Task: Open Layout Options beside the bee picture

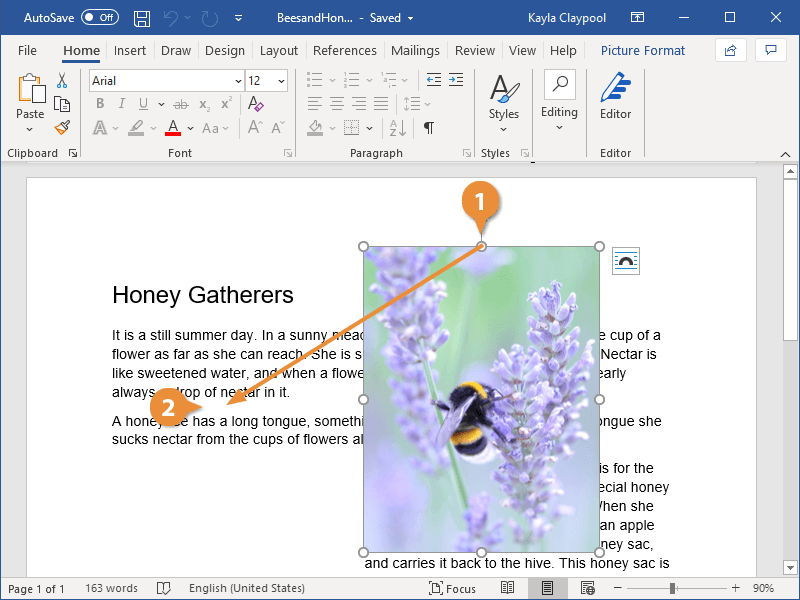Action: [626, 261]
